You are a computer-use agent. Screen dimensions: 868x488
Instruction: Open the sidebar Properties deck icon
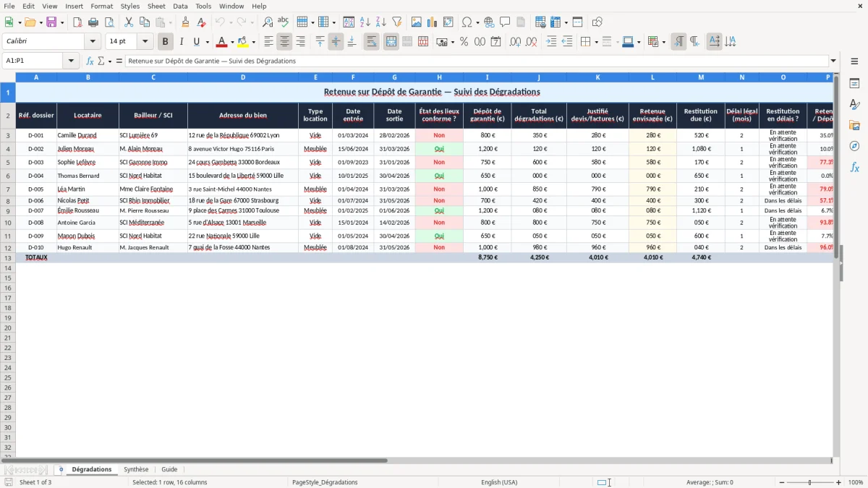click(854, 84)
